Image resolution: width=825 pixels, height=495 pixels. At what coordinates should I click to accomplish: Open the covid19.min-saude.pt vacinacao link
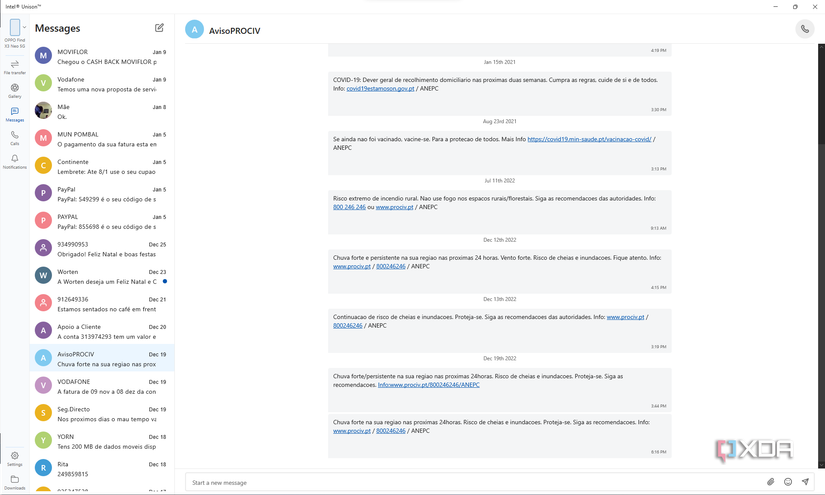tap(589, 139)
